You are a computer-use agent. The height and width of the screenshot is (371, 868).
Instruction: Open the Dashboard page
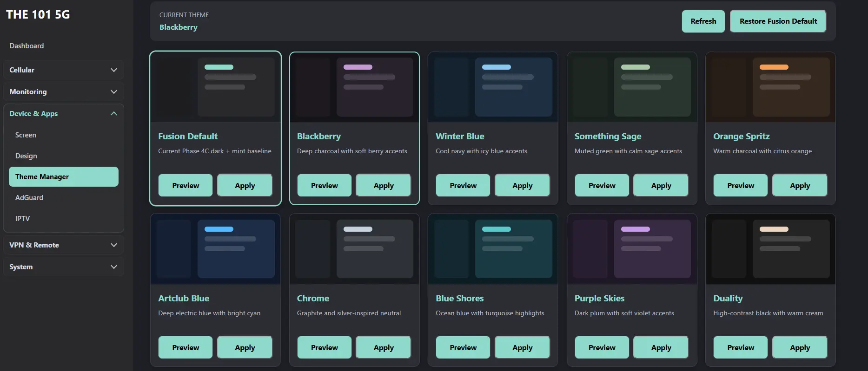click(x=27, y=46)
